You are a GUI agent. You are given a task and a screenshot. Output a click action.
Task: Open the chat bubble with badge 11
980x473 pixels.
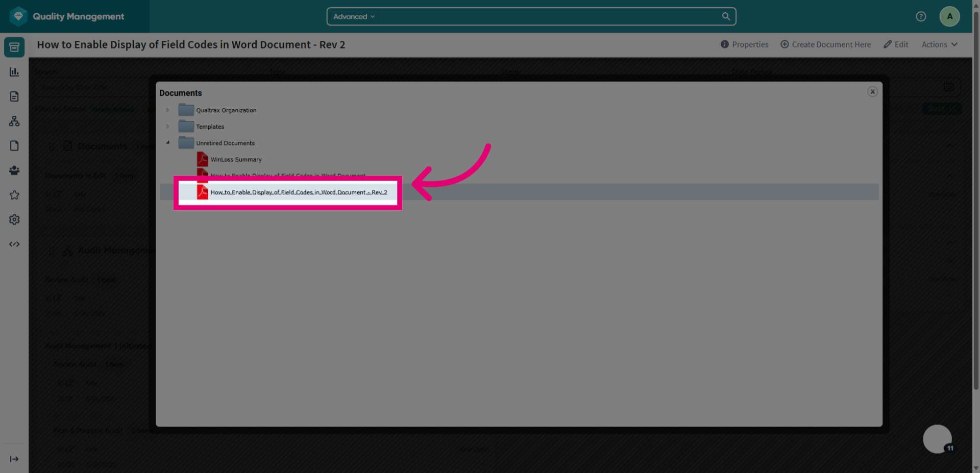pyautogui.click(x=938, y=439)
